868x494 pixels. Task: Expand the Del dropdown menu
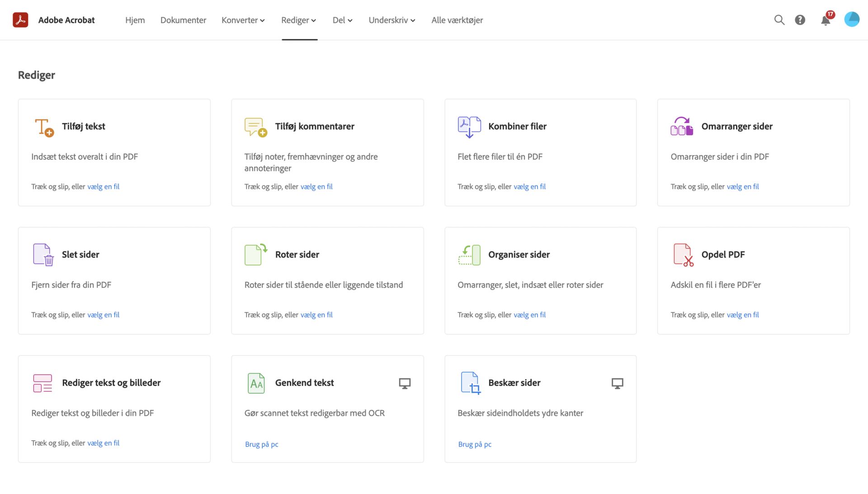[x=342, y=20]
